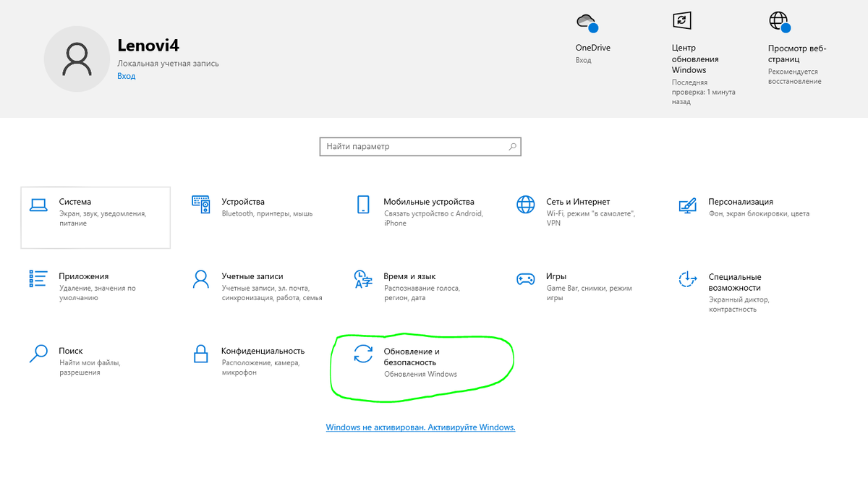Click the Конфиденциальность title
Screen dimensions: 868x486
[263, 351]
